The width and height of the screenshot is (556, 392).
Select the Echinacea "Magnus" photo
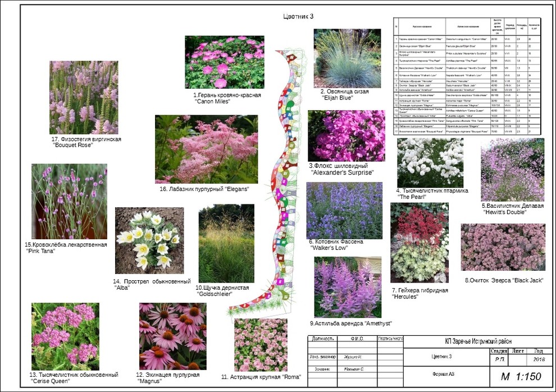pos(172,336)
